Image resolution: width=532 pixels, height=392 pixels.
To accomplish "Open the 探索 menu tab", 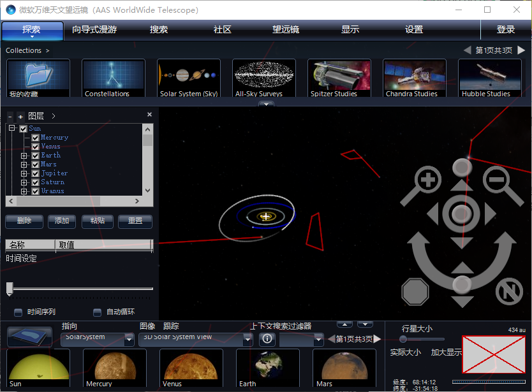I will tap(31, 30).
